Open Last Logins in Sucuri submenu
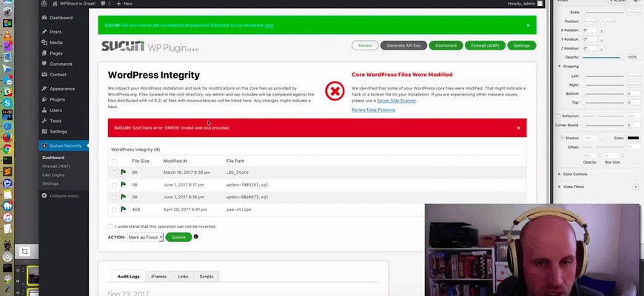 (x=53, y=175)
